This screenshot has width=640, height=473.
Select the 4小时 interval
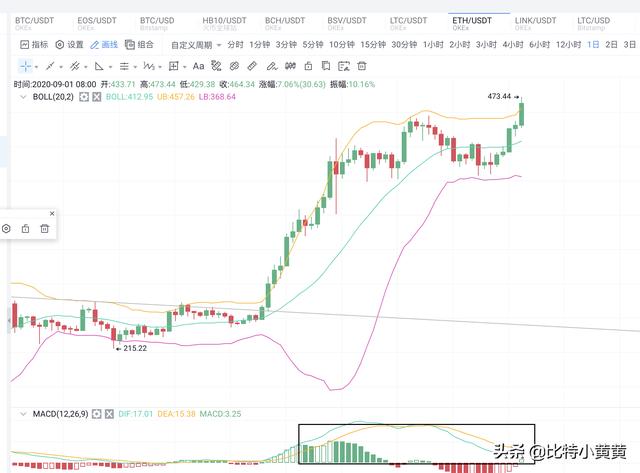(513, 44)
